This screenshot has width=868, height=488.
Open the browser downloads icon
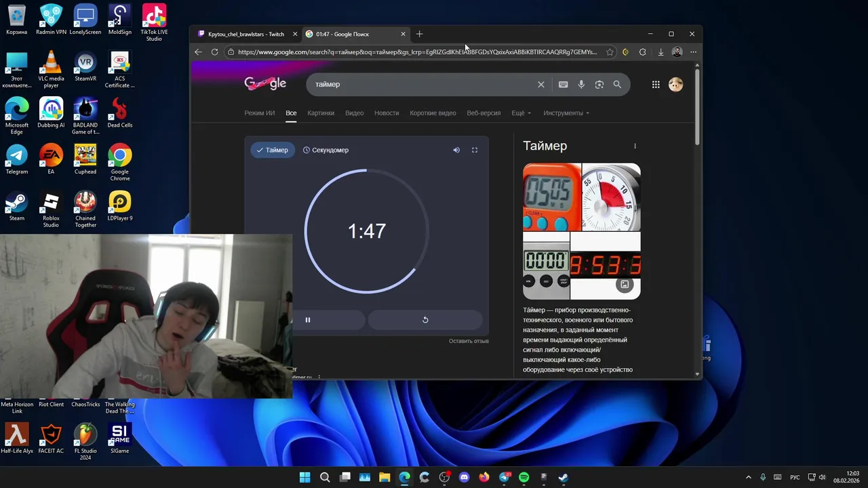660,52
